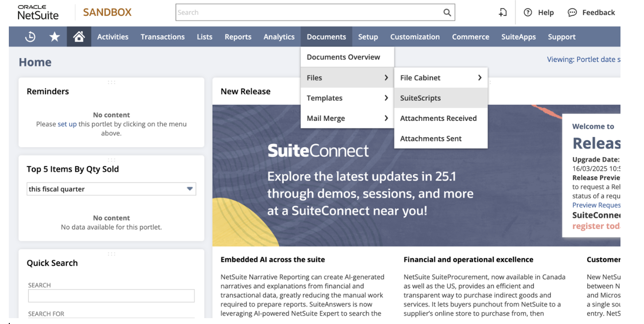Click the Preview Request link
Image resolution: width=644 pixels, height=324 pixels.
point(596,205)
